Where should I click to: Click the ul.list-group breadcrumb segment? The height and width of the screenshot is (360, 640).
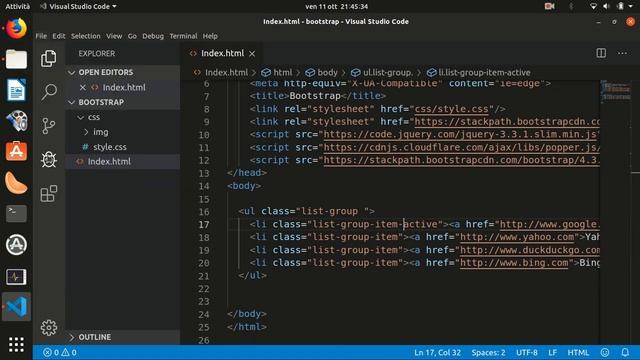[382, 73]
